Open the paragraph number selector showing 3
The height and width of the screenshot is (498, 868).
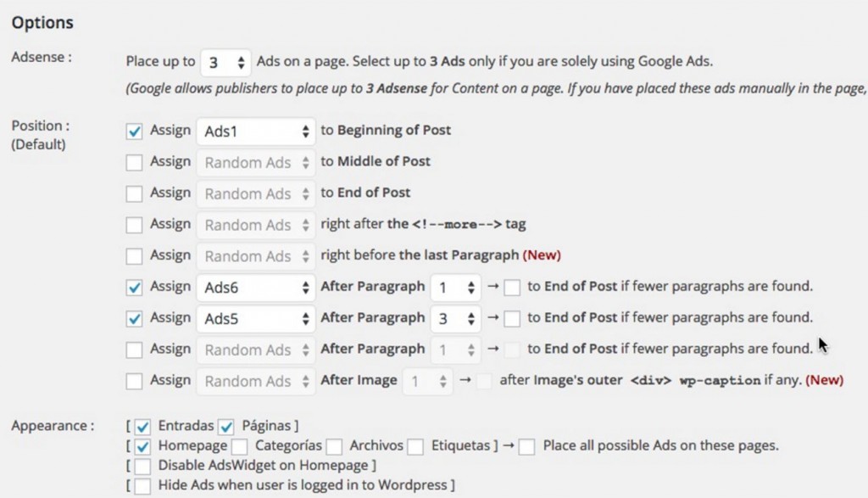point(456,318)
